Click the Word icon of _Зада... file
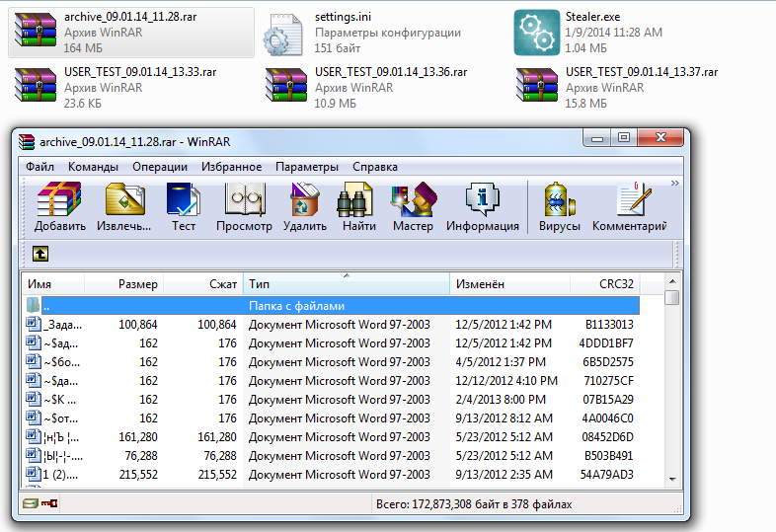 pyautogui.click(x=33, y=325)
